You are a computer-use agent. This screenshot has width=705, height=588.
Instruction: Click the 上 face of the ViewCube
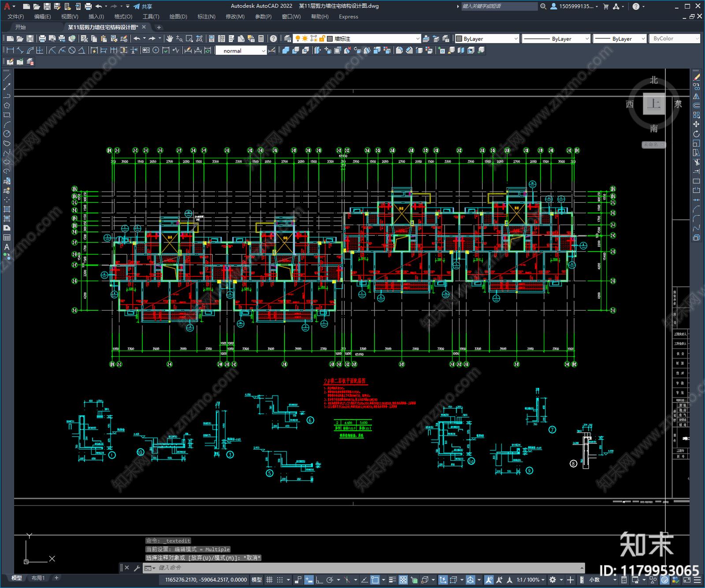pyautogui.click(x=654, y=104)
